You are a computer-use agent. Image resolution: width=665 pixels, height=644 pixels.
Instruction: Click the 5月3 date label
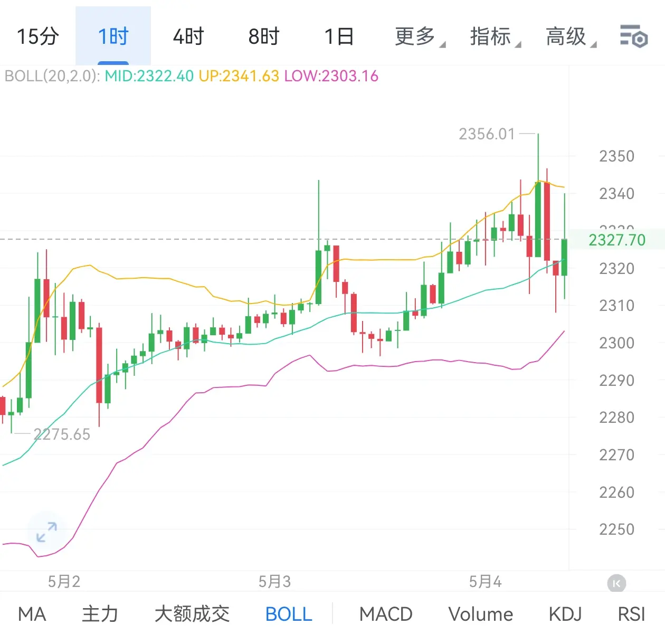(x=274, y=582)
